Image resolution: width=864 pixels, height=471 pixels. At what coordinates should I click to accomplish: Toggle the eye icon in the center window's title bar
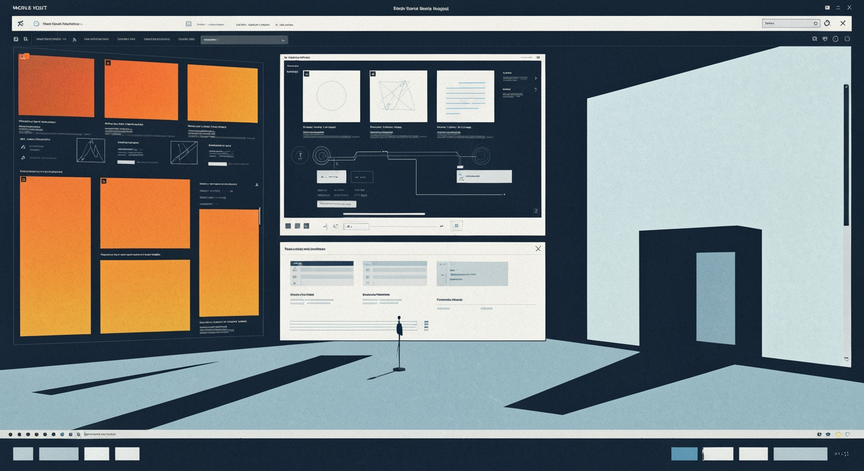537,57
